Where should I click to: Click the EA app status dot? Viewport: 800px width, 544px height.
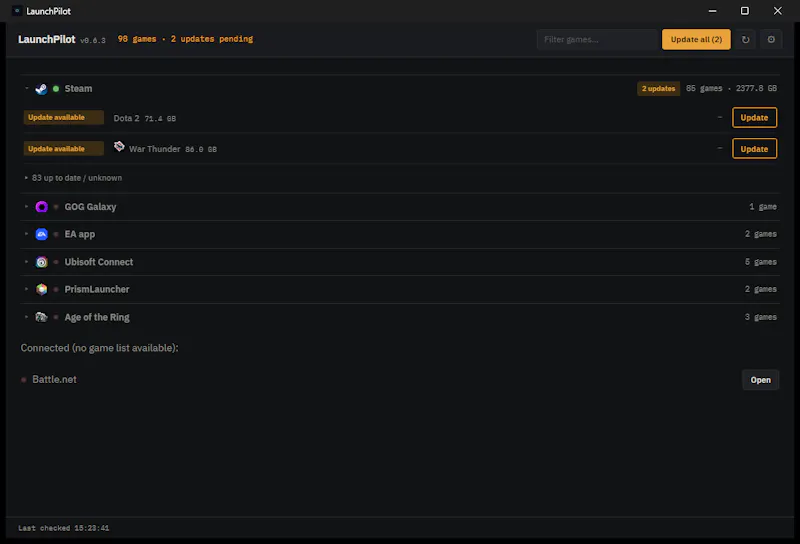[56, 234]
